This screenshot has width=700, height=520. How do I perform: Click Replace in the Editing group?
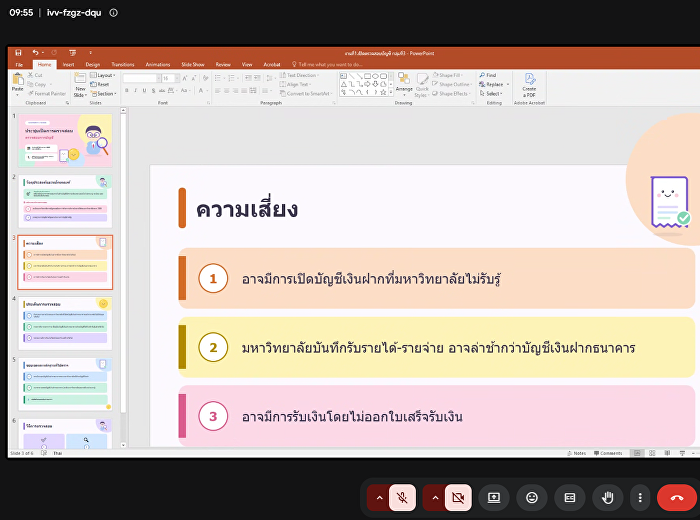(x=494, y=84)
